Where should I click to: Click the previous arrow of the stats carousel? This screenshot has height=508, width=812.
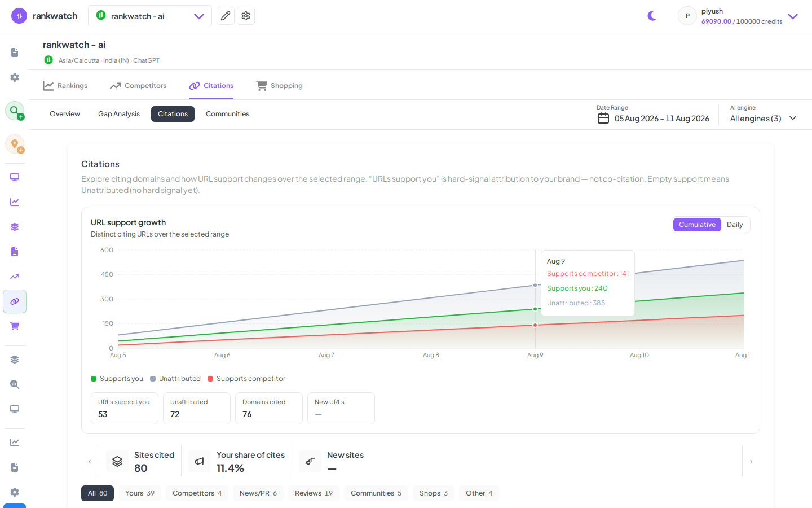(x=90, y=462)
